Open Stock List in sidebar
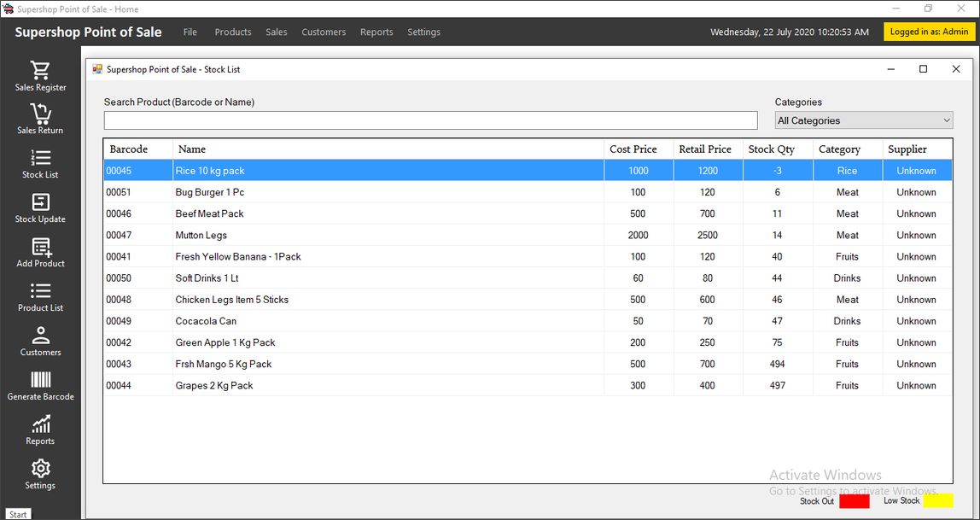Viewport: 980px width, 520px height. pos(40,164)
